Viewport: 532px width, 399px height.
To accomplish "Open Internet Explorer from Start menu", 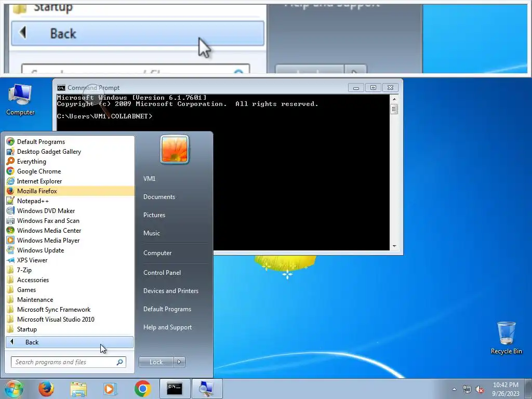I will coord(70,181).
